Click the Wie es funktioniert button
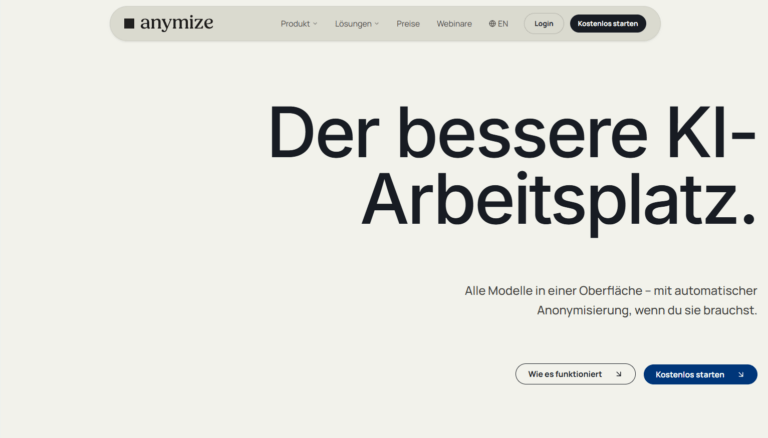Screen dimensions: 768x438 pos(575,374)
